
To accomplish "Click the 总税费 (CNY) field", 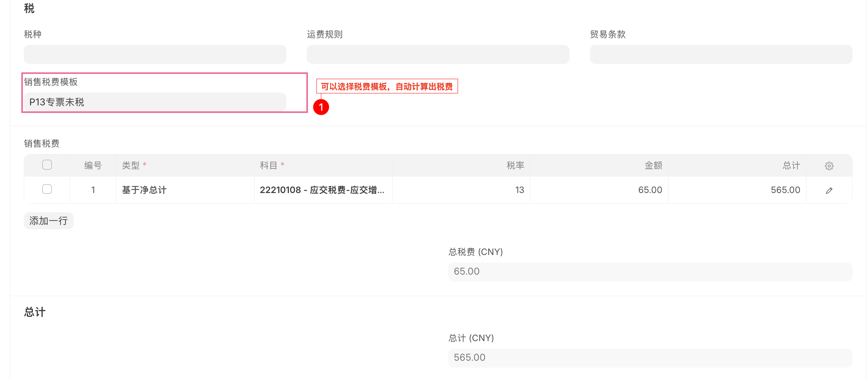I will (x=650, y=272).
